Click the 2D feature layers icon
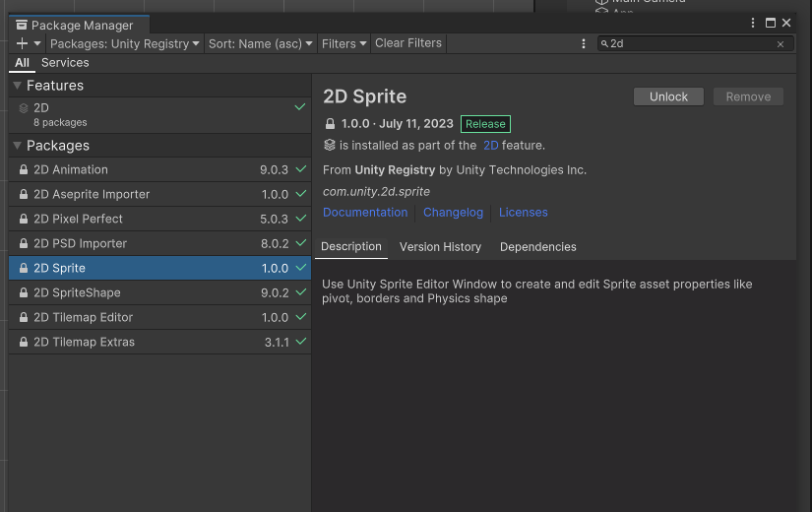812x512 pixels. pos(24,108)
